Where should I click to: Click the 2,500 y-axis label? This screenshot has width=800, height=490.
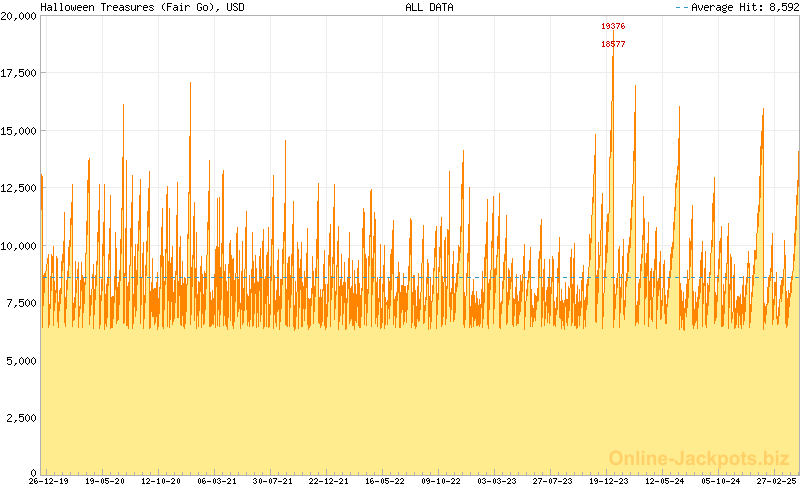[22, 418]
